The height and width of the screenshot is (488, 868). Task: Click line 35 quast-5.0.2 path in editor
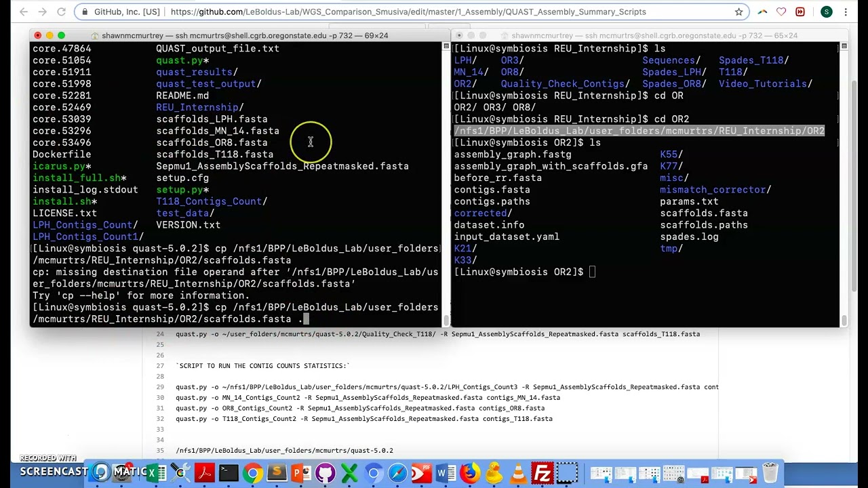coord(284,451)
